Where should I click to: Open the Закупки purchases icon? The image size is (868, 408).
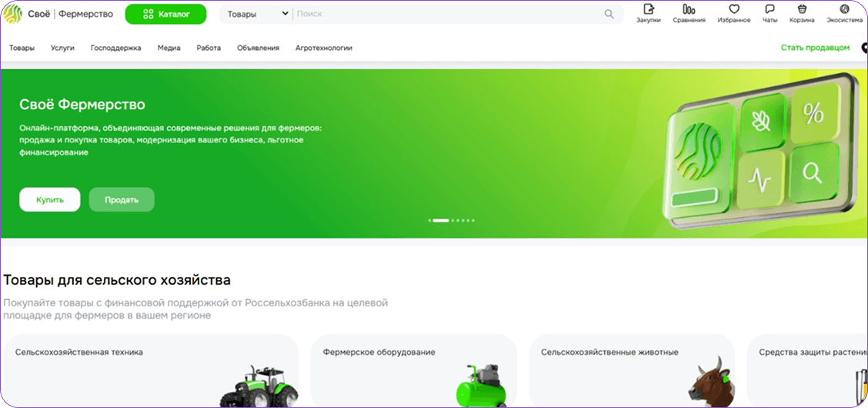(x=648, y=10)
